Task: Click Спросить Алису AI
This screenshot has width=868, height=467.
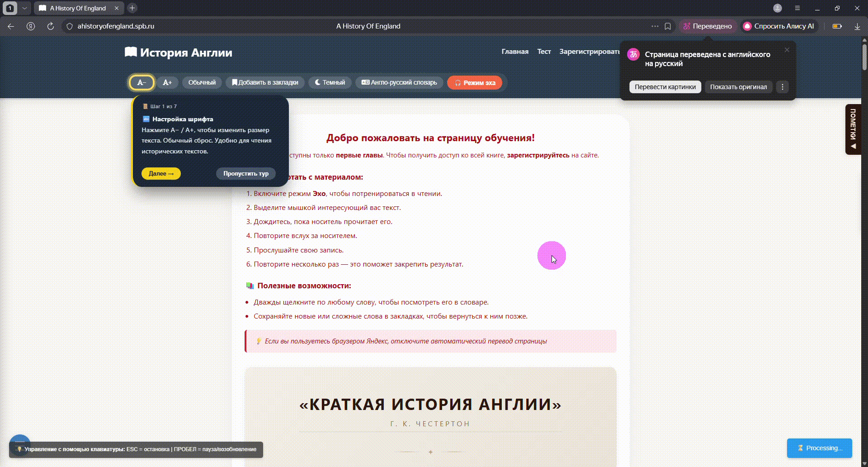Action: (x=778, y=26)
